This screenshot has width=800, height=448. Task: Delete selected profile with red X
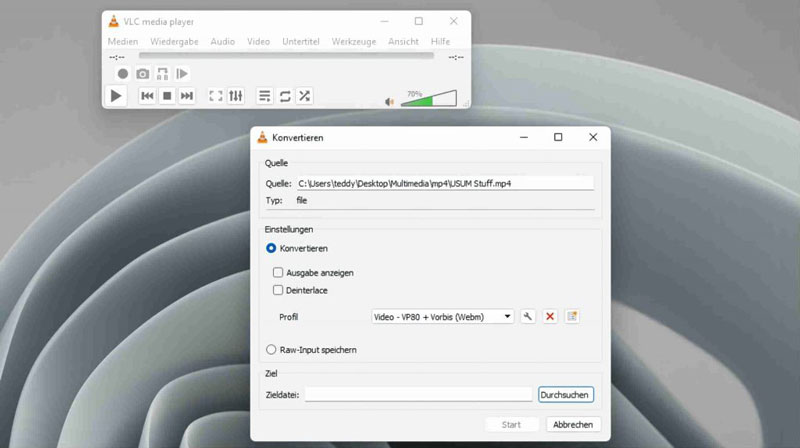point(549,316)
